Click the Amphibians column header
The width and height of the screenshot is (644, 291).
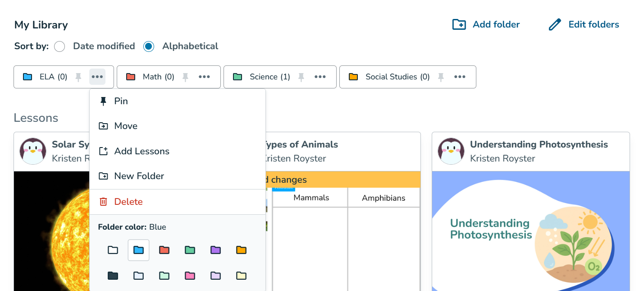(384, 198)
